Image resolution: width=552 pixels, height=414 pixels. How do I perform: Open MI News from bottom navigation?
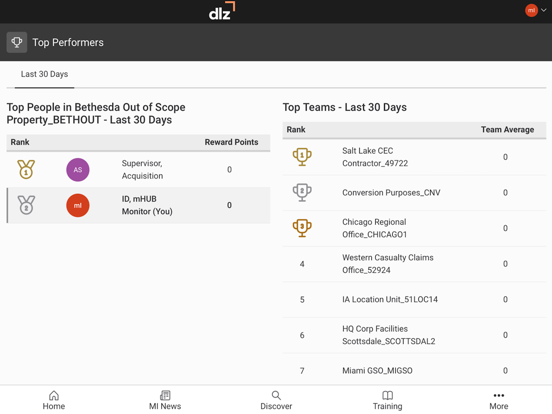165,395
